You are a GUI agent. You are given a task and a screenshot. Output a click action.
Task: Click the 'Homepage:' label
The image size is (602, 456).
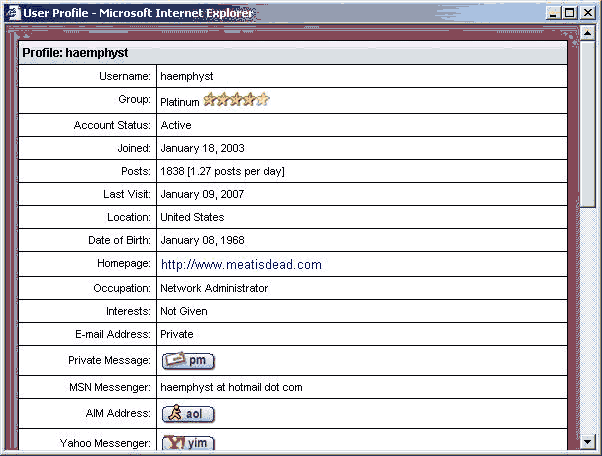pos(124,263)
